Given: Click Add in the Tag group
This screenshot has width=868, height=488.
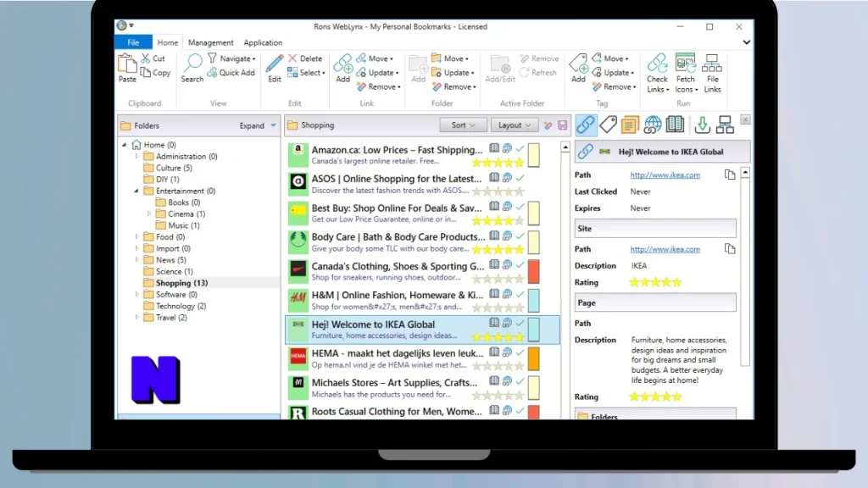Looking at the screenshot, I should (578, 68).
